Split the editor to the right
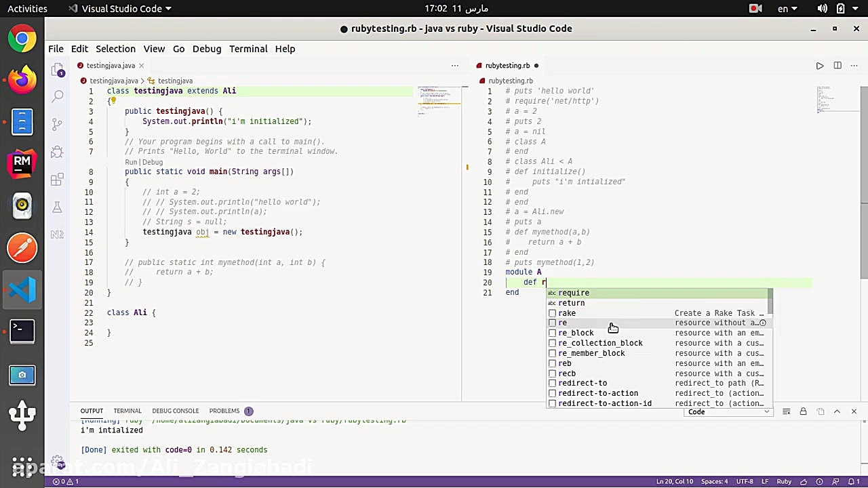Viewport: 868px width, 488px height. [x=837, y=66]
